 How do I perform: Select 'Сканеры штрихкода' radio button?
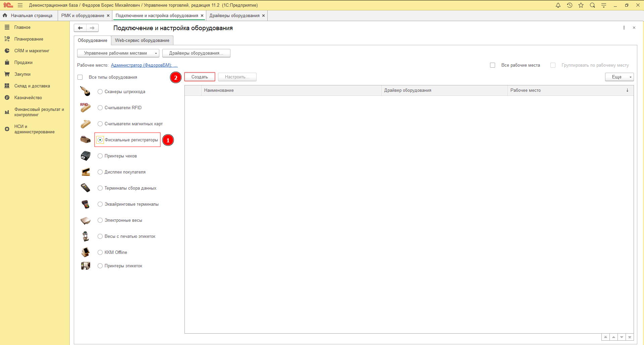(100, 92)
